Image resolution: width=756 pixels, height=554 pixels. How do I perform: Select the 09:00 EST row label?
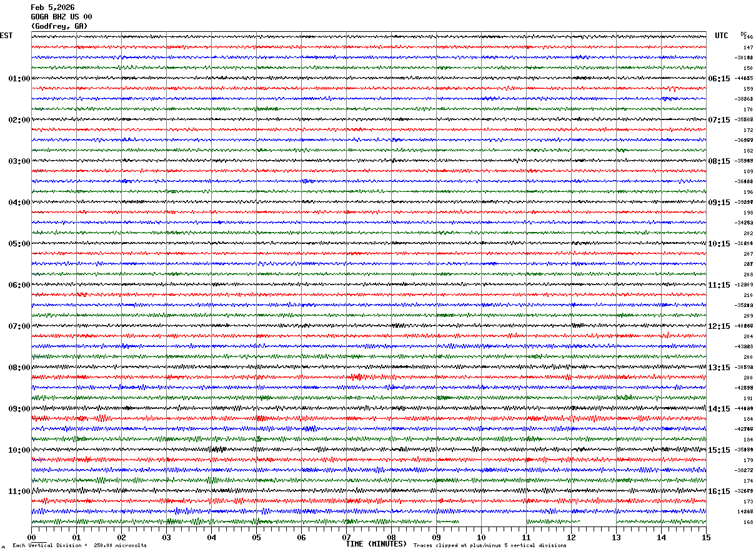19,409
